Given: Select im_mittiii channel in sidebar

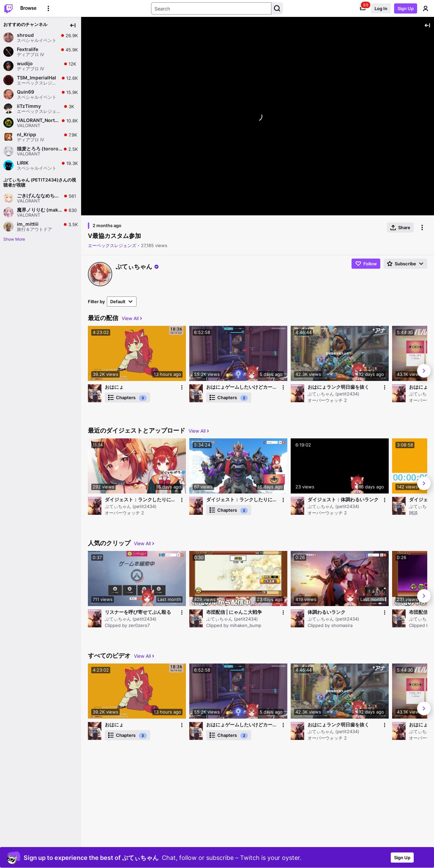Looking at the screenshot, I should pyautogui.click(x=41, y=226).
